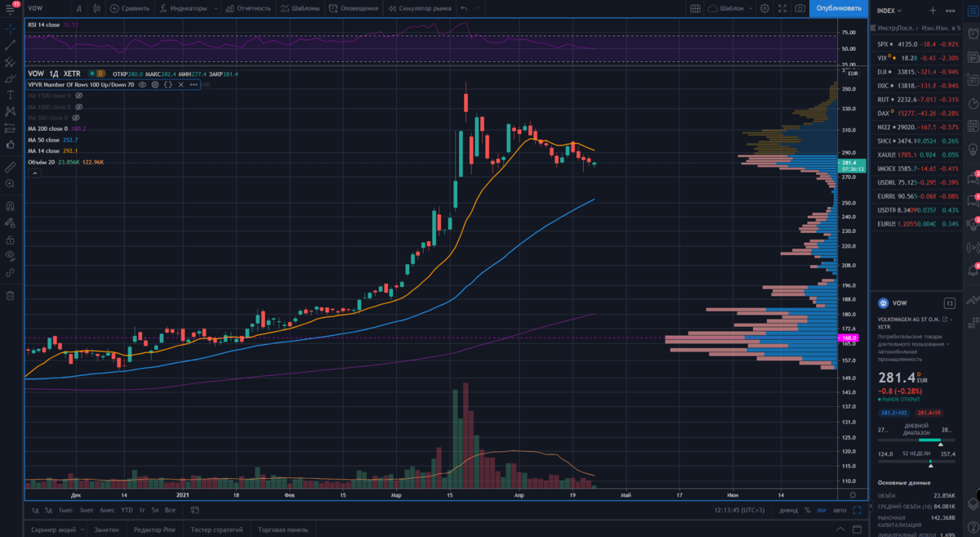980x537 pixels.
Task: Click the Опубликовать button
Action: click(839, 8)
